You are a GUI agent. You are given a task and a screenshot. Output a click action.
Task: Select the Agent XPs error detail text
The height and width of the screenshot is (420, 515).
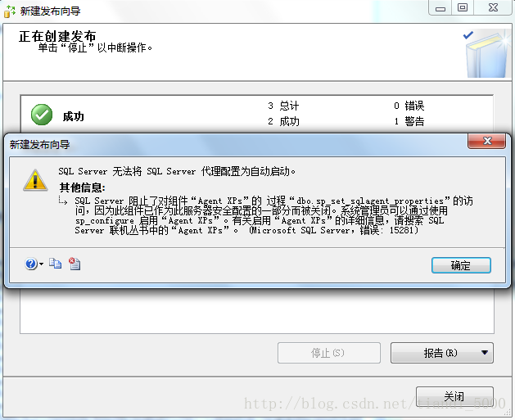pyautogui.click(x=274, y=215)
